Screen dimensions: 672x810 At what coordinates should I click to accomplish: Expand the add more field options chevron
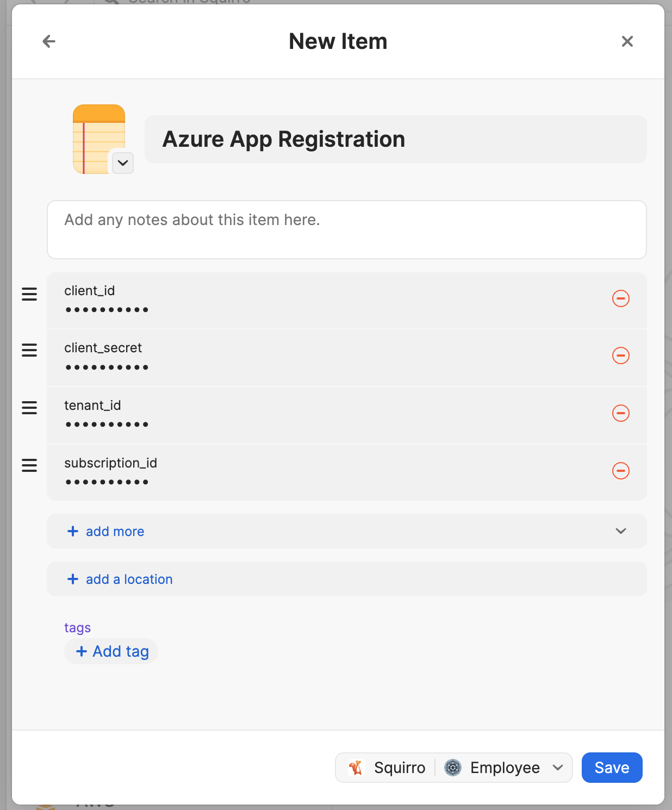[x=620, y=531]
